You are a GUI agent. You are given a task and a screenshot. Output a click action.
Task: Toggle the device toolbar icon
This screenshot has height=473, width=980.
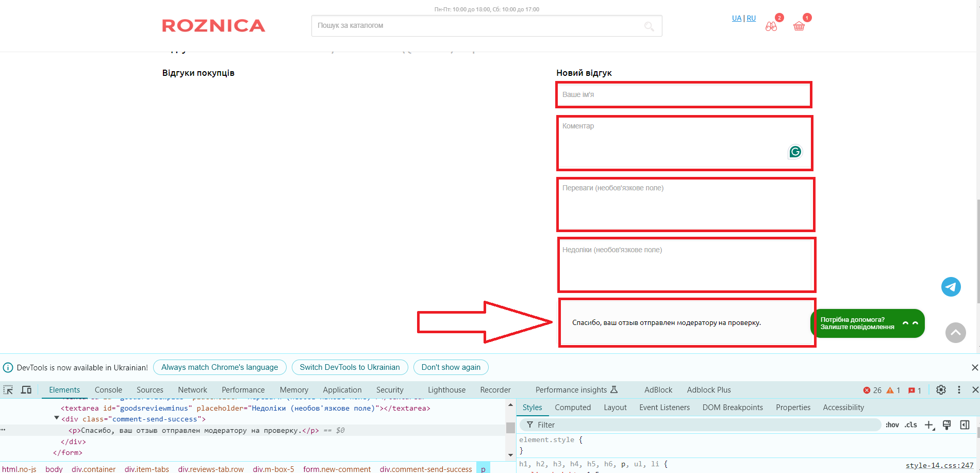26,390
